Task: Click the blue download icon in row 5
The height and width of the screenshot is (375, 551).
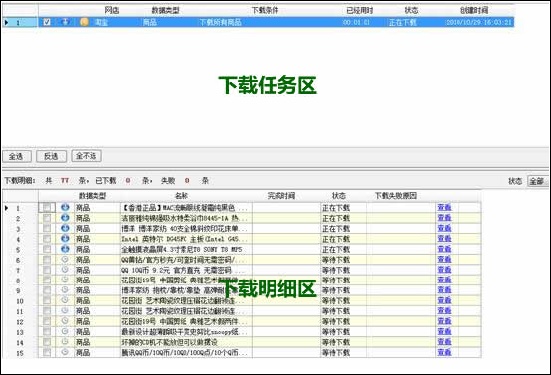Action: [x=65, y=249]
